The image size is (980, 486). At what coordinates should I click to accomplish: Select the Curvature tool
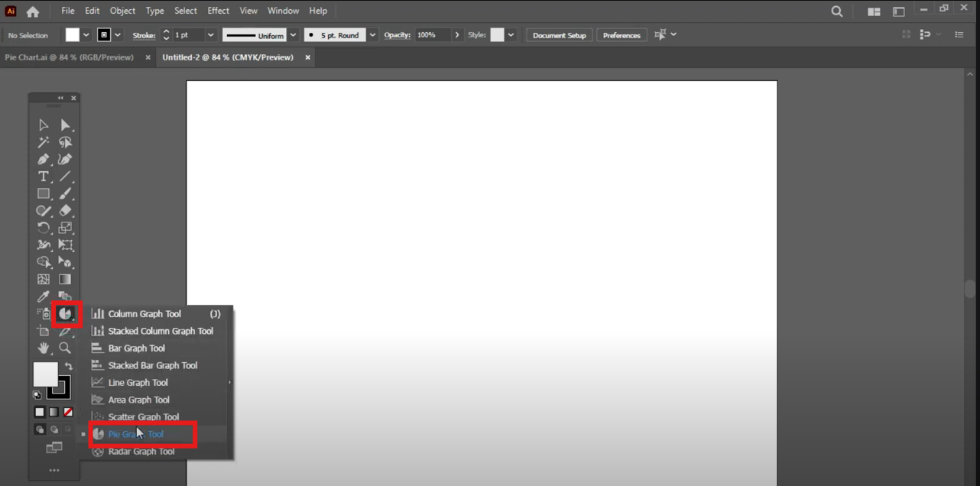[65, 160]
